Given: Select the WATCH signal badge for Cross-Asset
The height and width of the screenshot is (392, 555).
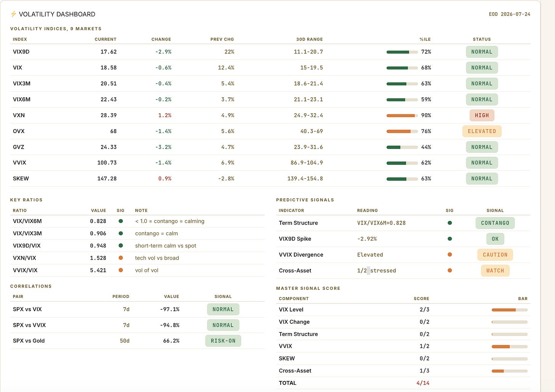Looking at the screenshot, I should click(x=495, y=270).
